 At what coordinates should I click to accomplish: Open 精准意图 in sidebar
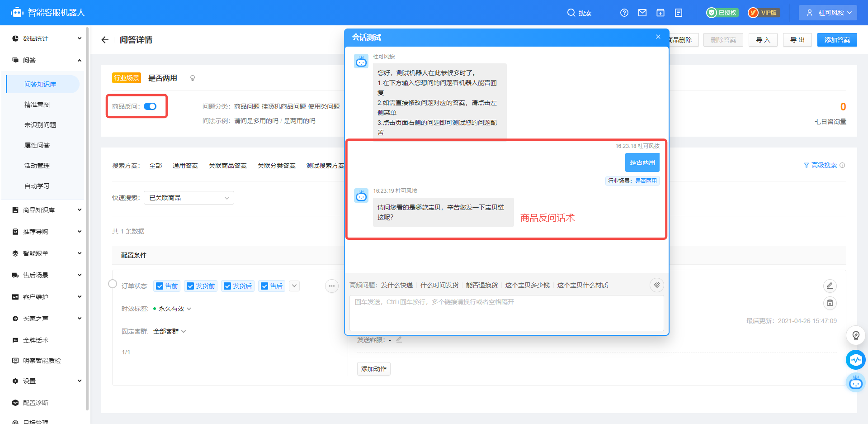(37, 105)
